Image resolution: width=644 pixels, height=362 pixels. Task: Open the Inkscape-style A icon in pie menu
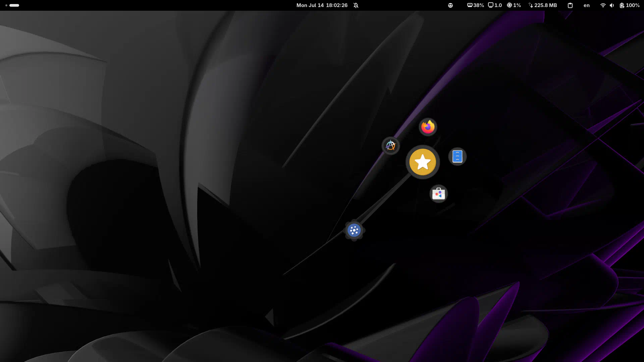pos(391,146)
